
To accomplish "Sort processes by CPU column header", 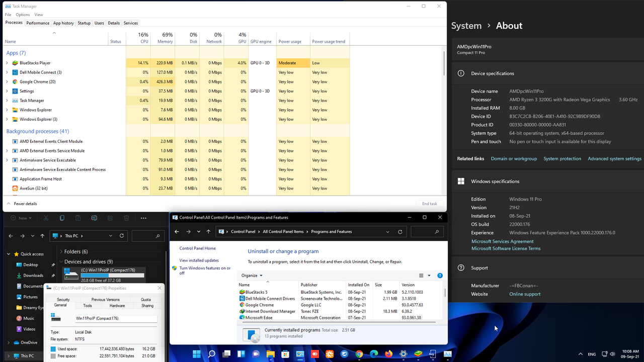I will (138, 38).
